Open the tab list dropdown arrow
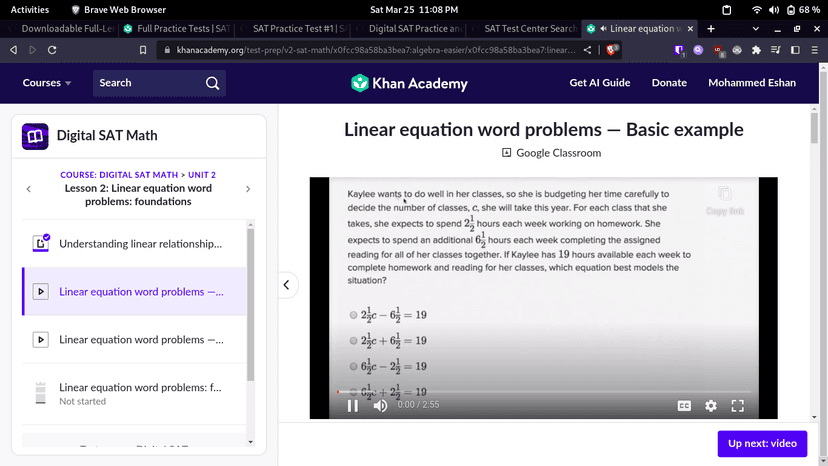Image resolution: width=828 pixels, height=466 pixels. (756, 29)
